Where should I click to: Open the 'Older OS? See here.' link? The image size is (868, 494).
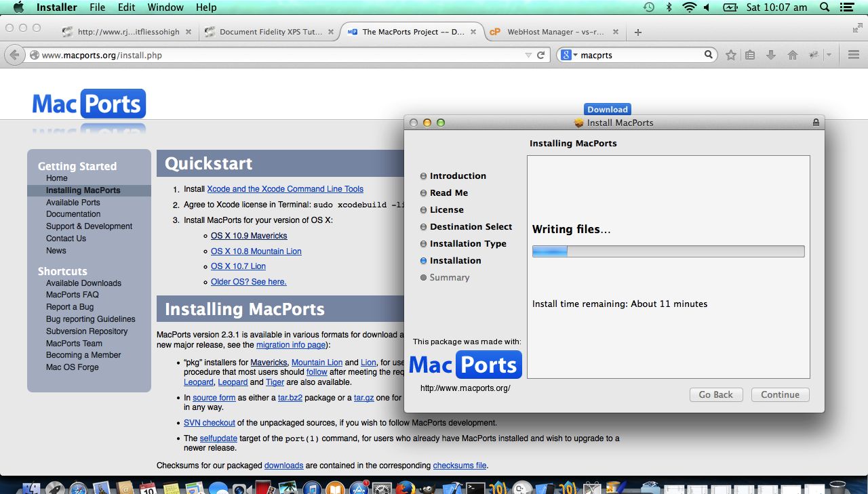pyautogui.click(x=249, y=282)
